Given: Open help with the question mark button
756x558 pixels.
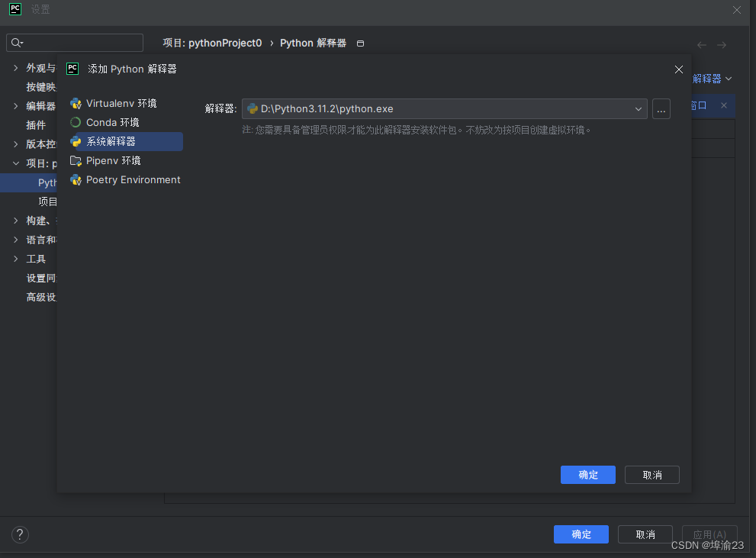Looking at the screenshot, I should point(20,534).
